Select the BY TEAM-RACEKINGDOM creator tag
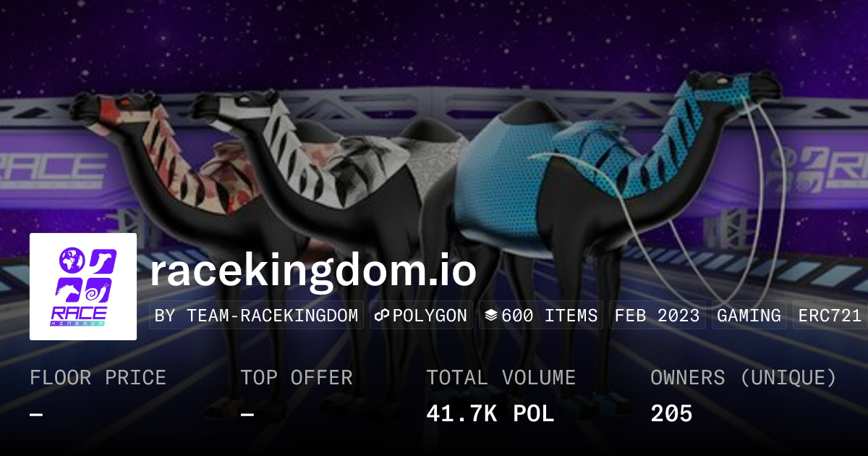The image size is (868, 456). pos(256,316)
